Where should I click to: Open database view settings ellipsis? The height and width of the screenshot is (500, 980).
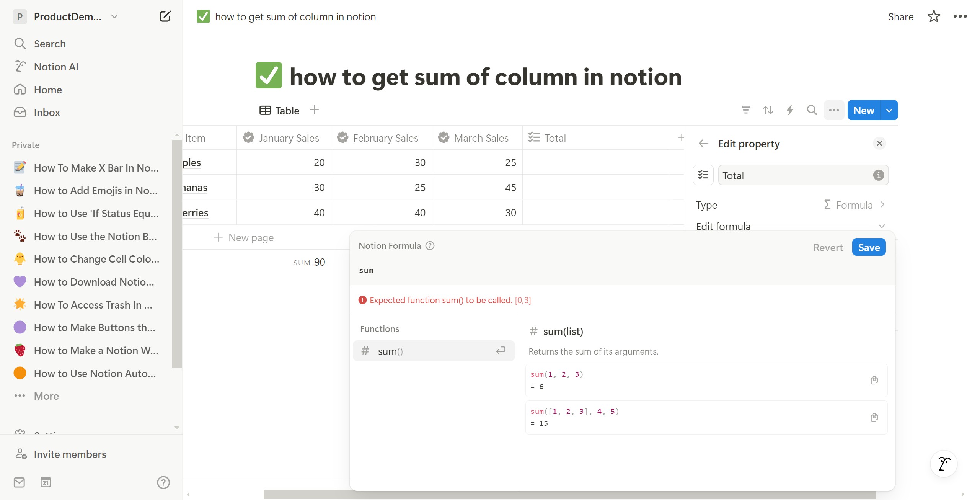coord(834,110)
